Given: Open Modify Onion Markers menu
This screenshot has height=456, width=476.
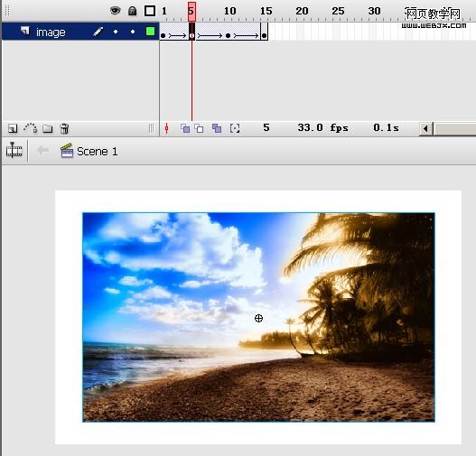Looking at the screenshot, I should [x=235, y=128].
